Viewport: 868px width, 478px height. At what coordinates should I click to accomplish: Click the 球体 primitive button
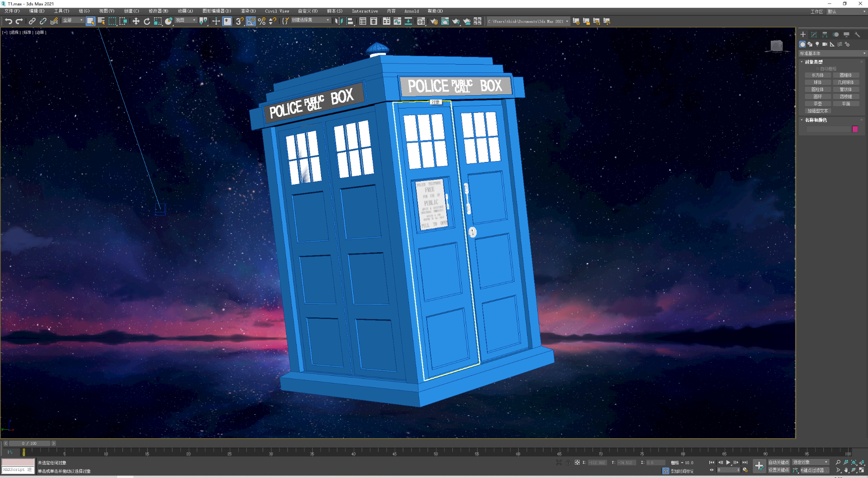click(818, 82)
